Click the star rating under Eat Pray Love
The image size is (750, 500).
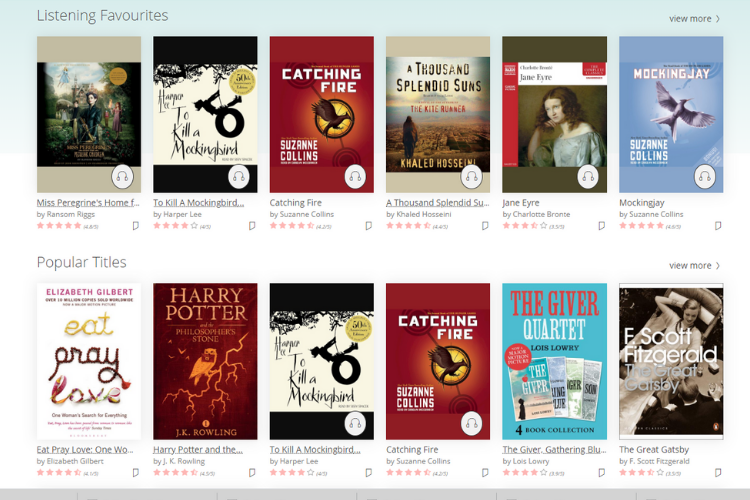tap(59, 473)
